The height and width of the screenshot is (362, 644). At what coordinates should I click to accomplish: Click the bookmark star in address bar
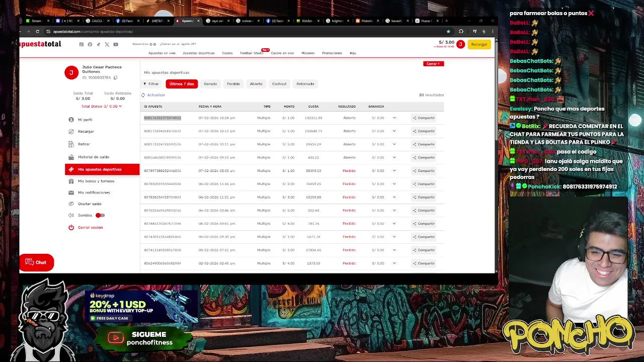click(x=448, y=31)
